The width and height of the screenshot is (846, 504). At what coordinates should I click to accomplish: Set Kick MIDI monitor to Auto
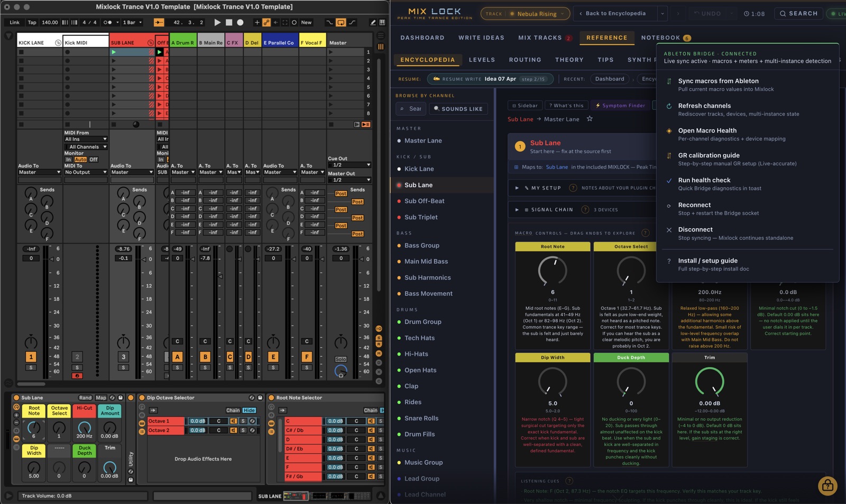pyautogui.click(x=80, y=160)
